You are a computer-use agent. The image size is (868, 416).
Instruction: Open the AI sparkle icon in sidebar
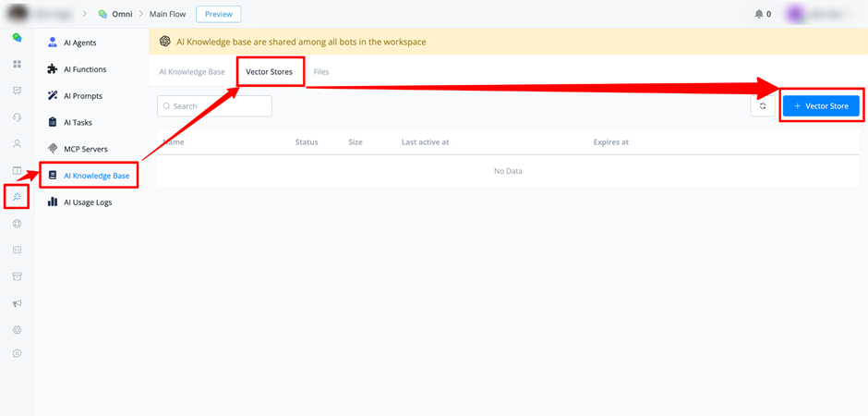18,197
